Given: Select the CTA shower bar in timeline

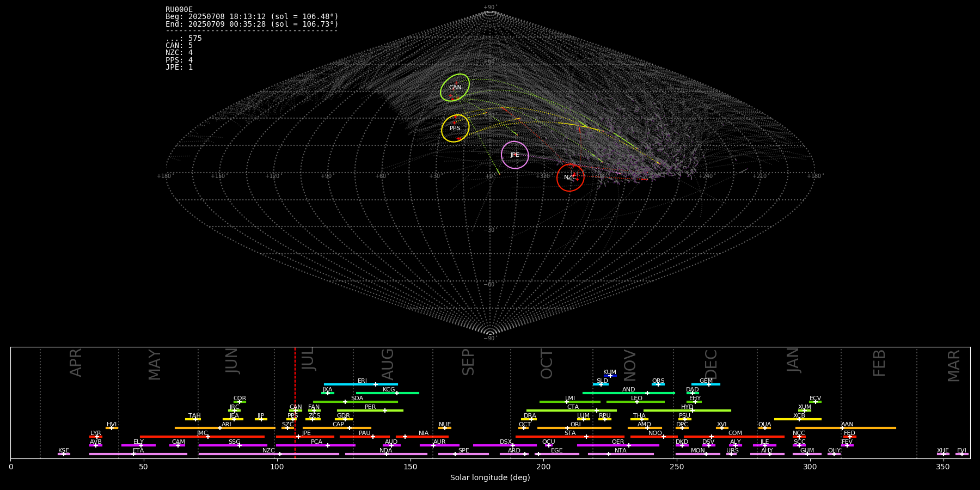Looking at the screenshot, I should point(572,411).
